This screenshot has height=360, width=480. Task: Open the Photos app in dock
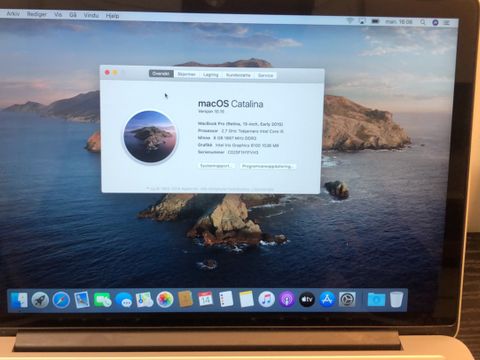(x=165, y=299)
